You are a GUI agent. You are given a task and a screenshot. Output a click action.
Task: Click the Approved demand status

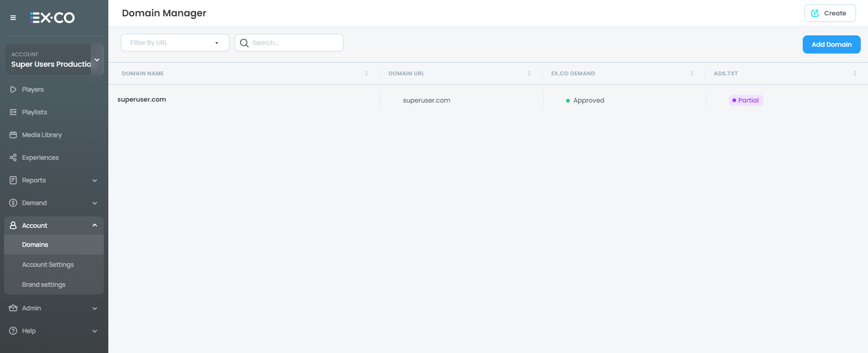click(585, 100)
